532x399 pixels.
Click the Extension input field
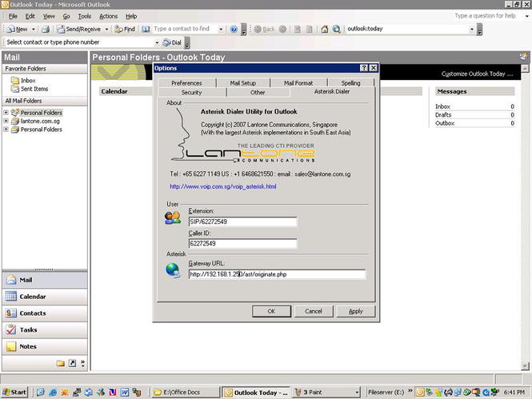point(243,221)
